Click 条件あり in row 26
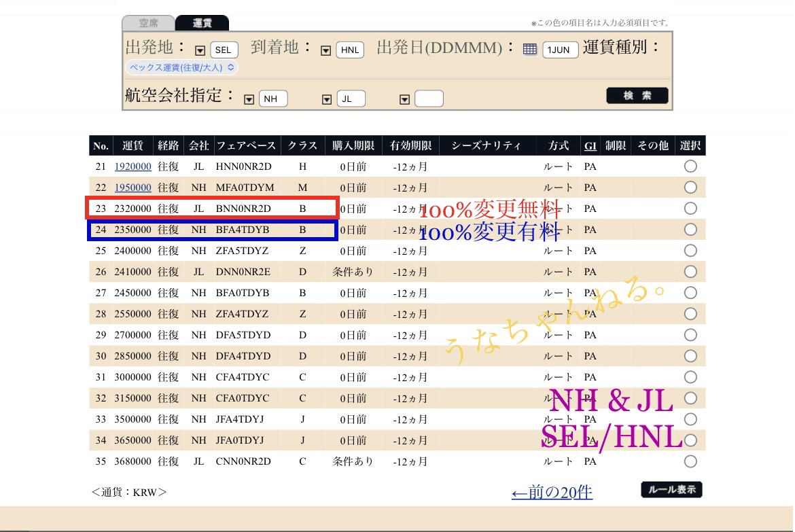This screenshot has height=532, width=795. coord(353,272)
